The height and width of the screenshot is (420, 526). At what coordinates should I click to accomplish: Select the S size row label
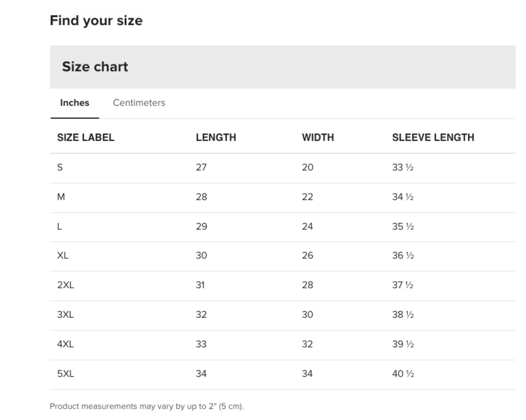(60, 167)
